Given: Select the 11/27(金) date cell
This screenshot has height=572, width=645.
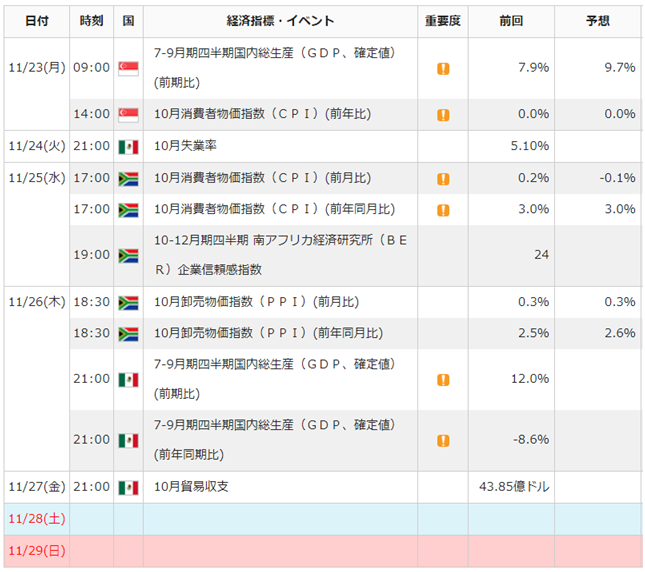Looking at the screenshot, I should coord(37,487).
